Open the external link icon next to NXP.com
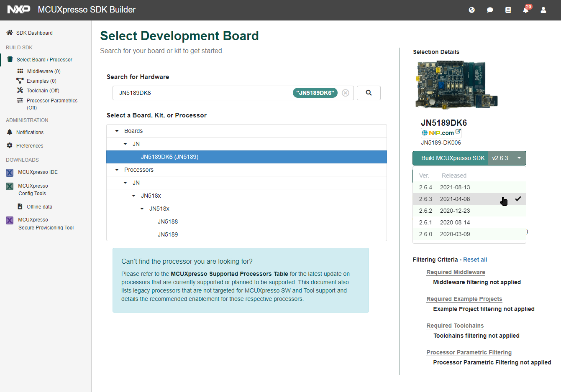The image size is (561, 392). [x=458, y=132]
